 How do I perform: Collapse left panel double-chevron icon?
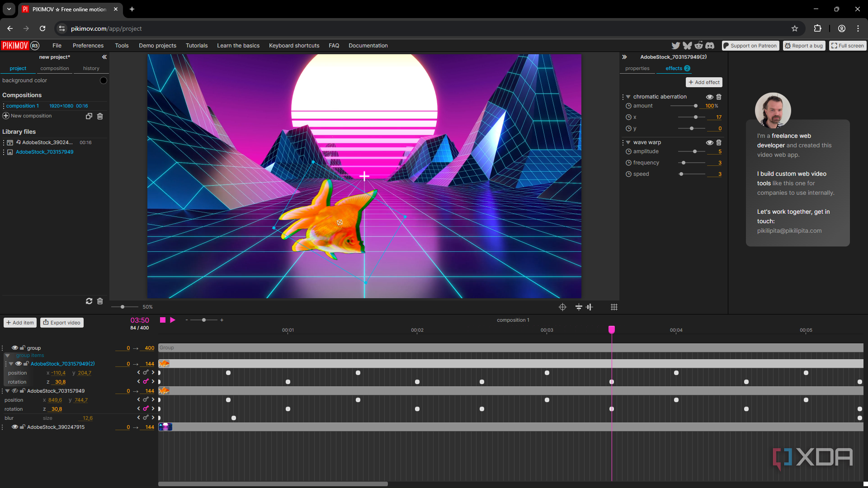pyautogui.click(x=104, y=57)
